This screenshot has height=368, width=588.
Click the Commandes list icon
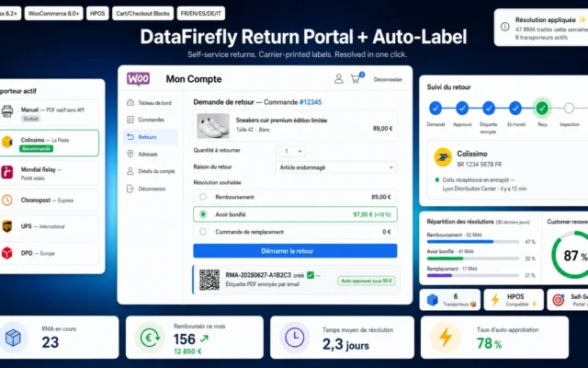click(130, 120)
